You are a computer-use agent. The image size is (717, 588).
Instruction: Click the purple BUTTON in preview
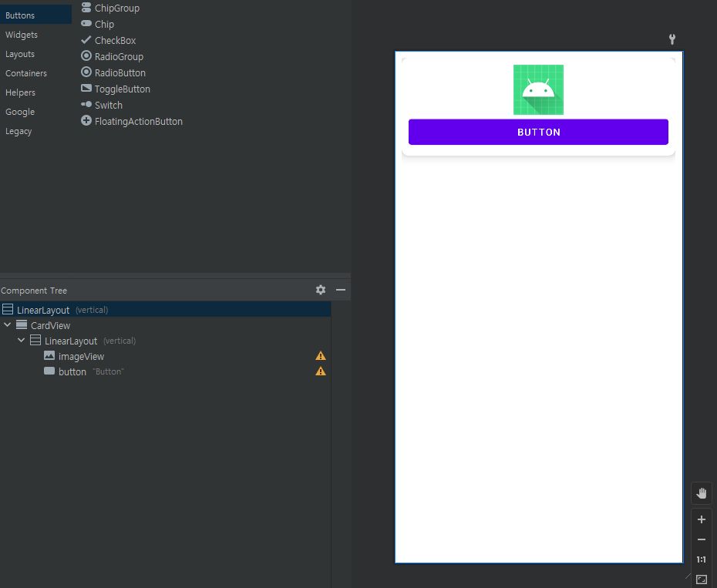click(538, 132)
